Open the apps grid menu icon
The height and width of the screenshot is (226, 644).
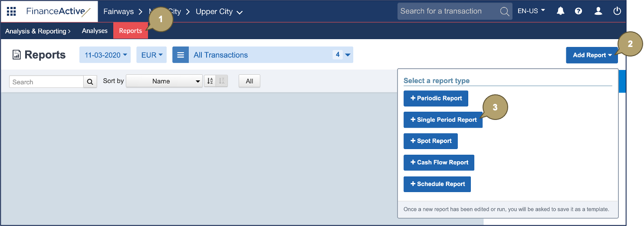click(x=11, y=11)
